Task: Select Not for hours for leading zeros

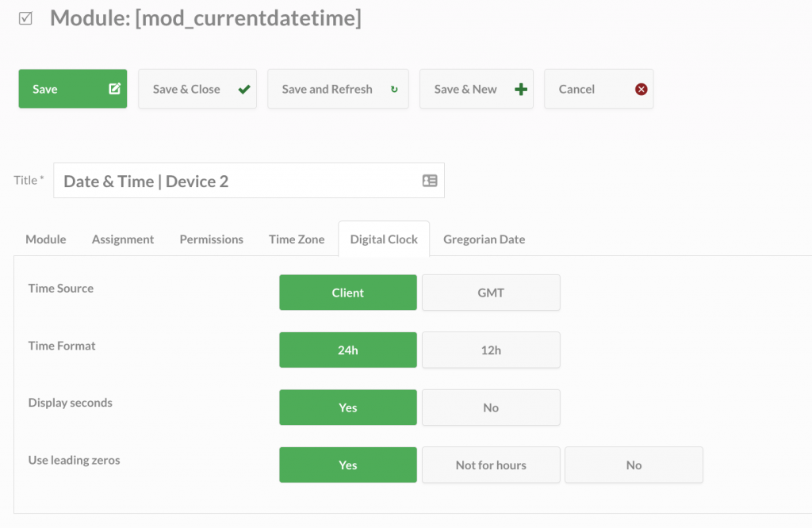Action: tap(491, 465)
